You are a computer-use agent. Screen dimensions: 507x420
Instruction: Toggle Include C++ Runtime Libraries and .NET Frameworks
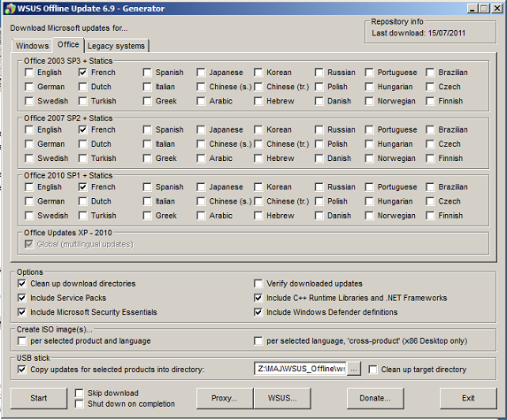tap(258, 298)
